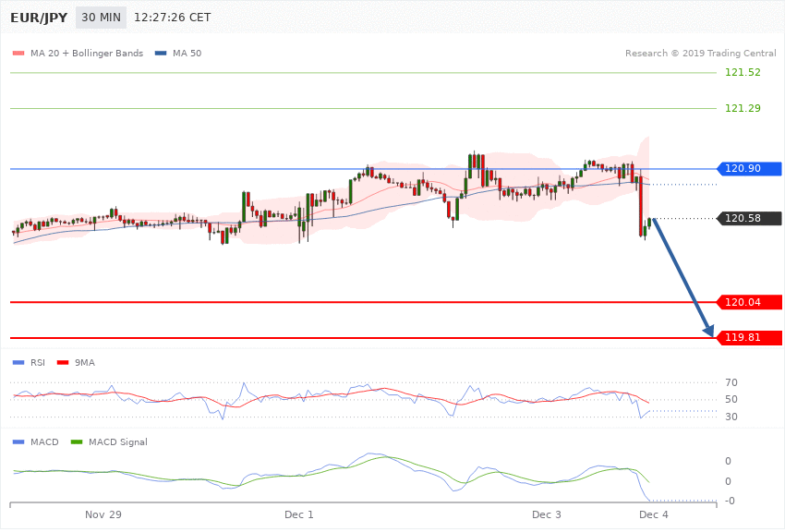Click the 9MA legend label
The height and width of the screenshot is (532, 785).
(85, 362)
